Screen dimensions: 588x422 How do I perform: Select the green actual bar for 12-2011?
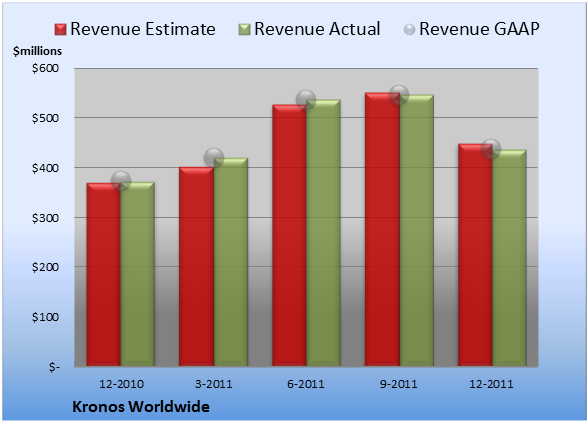(509, 258)
